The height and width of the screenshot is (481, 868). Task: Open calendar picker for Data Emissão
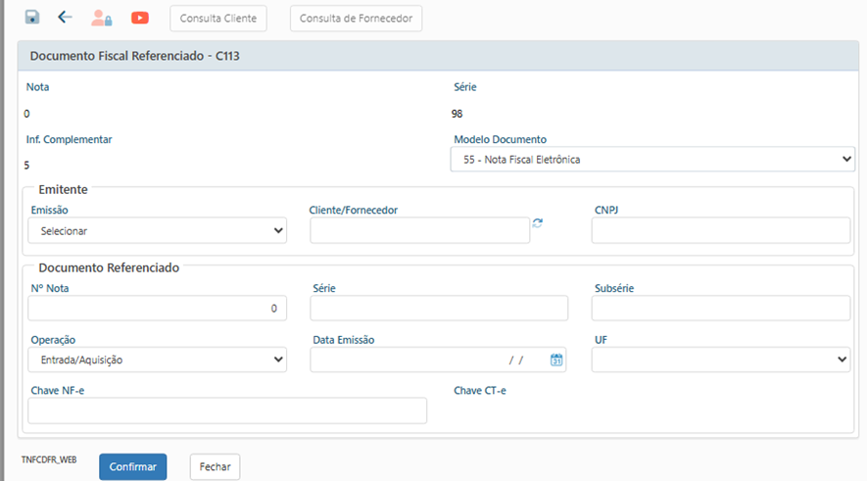(556, 361)
